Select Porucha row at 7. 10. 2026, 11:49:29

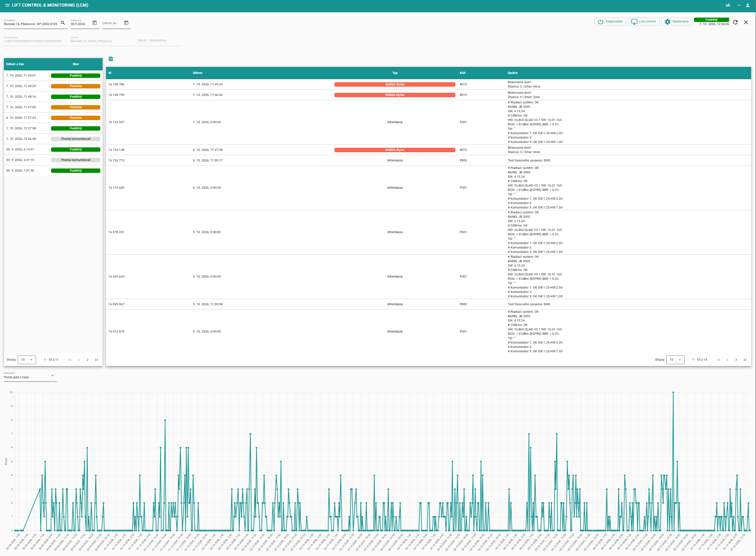coord(53,86)
